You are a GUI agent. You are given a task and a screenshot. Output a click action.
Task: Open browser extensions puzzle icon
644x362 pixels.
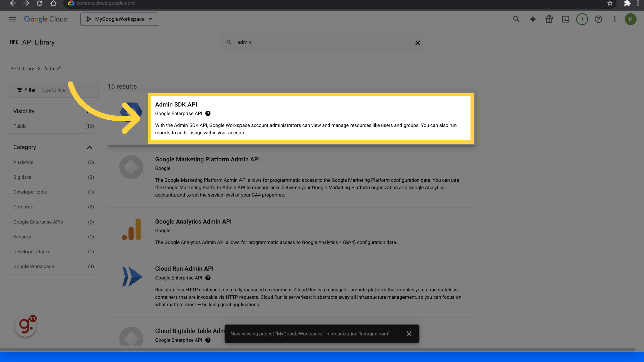pyautogui.click(x=627, y=3)
